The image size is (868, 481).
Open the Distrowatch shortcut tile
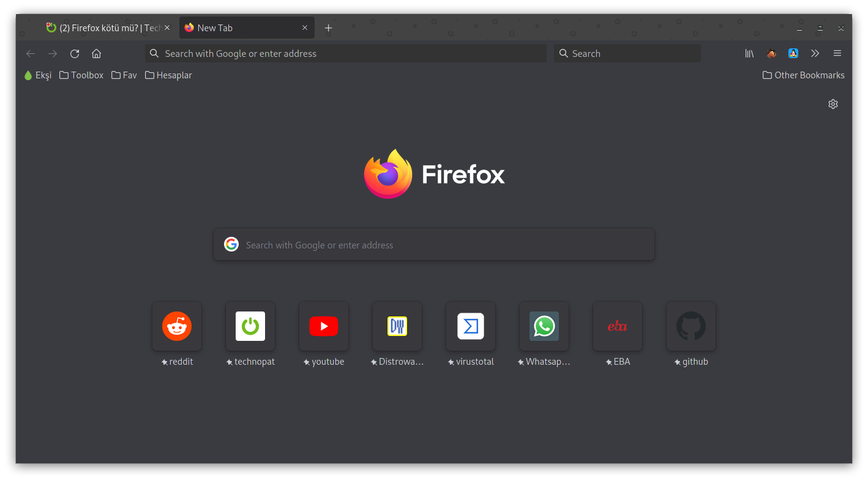pos(397,326)
